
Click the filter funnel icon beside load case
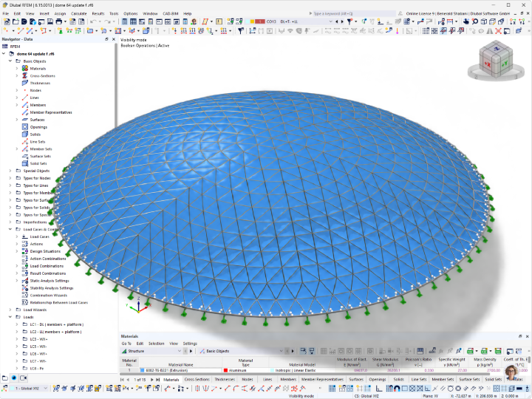[349, 21]
